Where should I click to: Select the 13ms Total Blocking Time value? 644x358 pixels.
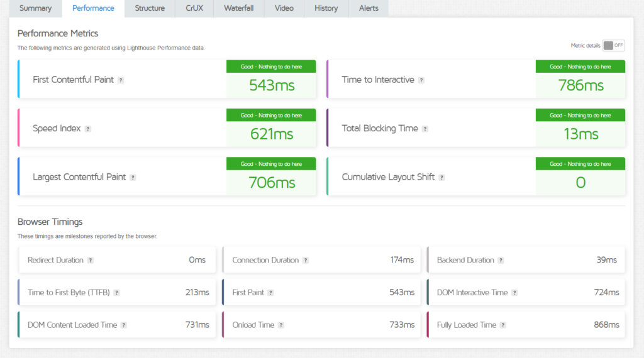coord(580,134)
